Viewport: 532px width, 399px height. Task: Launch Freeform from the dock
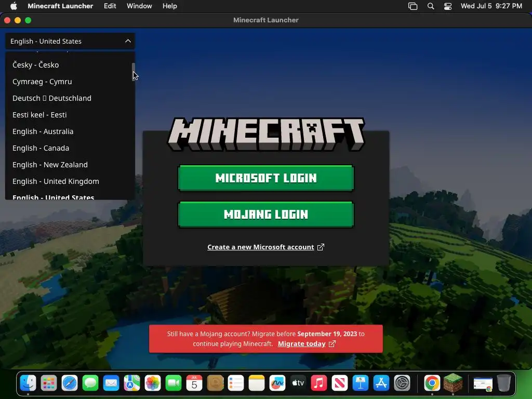[x=277, y=383]
